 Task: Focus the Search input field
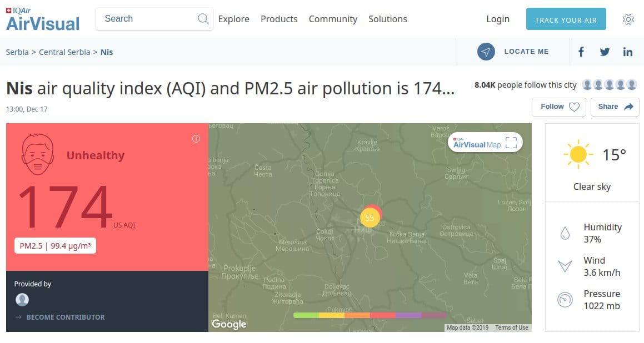click(147, 19)
